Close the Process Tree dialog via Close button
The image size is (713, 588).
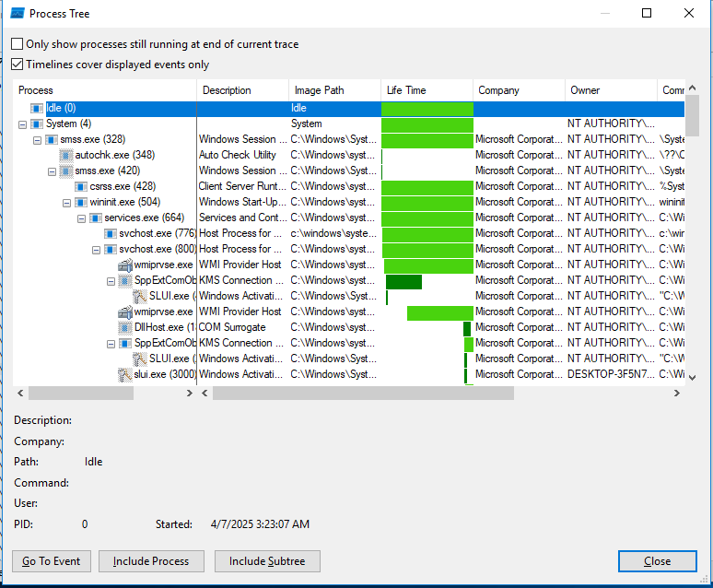[x=657, y=561]
